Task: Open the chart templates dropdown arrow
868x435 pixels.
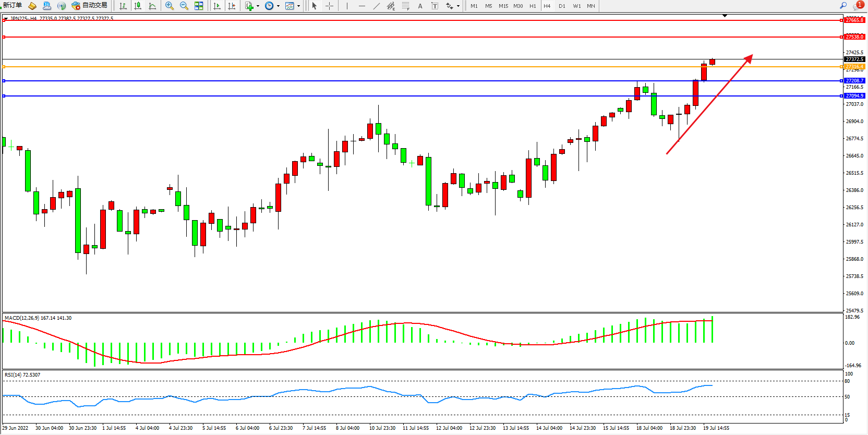Action: (298, 6)
